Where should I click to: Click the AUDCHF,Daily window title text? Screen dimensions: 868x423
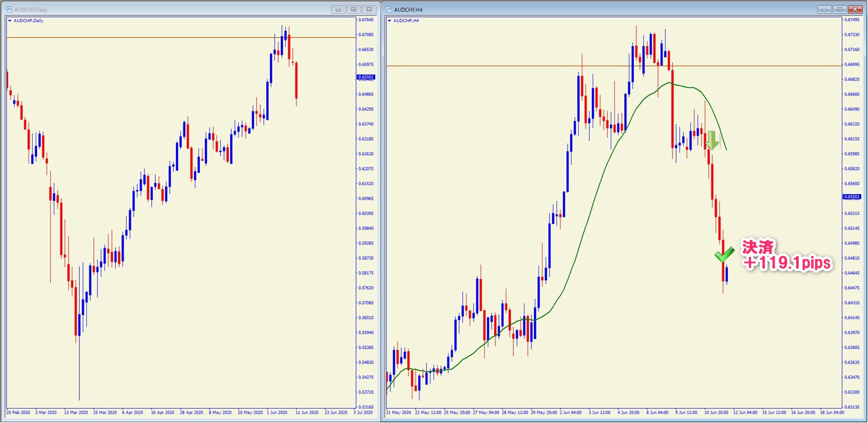click(x=31, y=10)
